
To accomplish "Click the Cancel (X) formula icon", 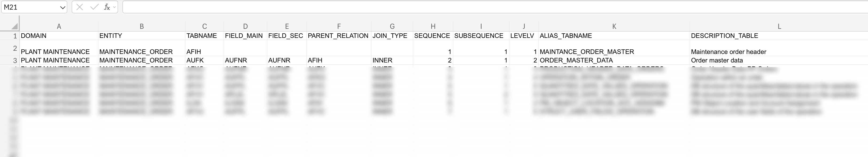I will 80,7.
